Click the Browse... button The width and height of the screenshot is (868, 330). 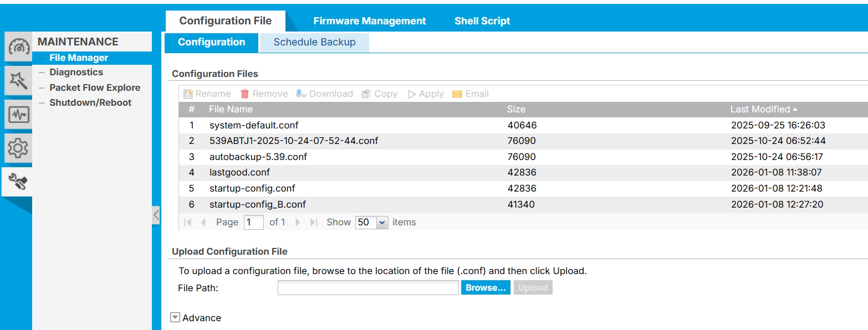(x=486, y=288)
